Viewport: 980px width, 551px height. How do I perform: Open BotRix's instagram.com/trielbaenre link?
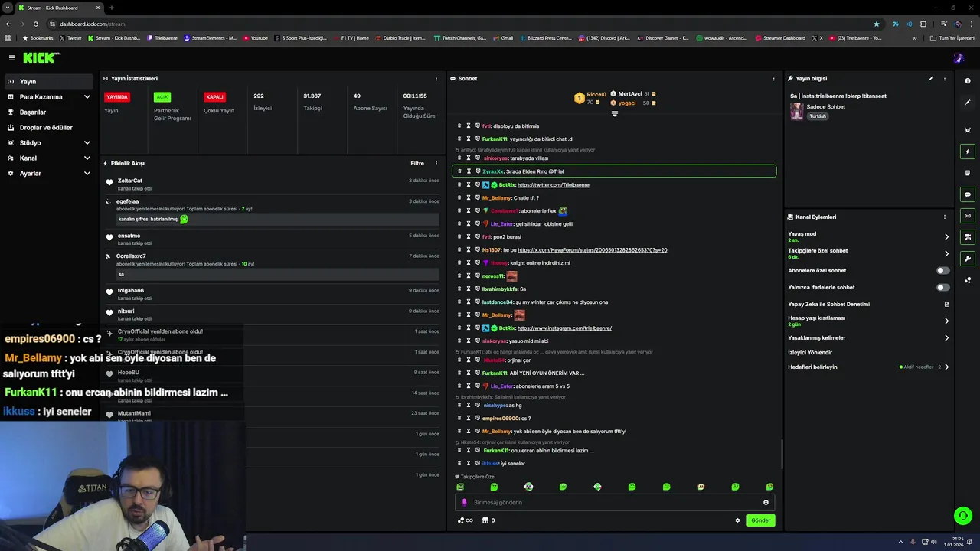pos(564,328)
